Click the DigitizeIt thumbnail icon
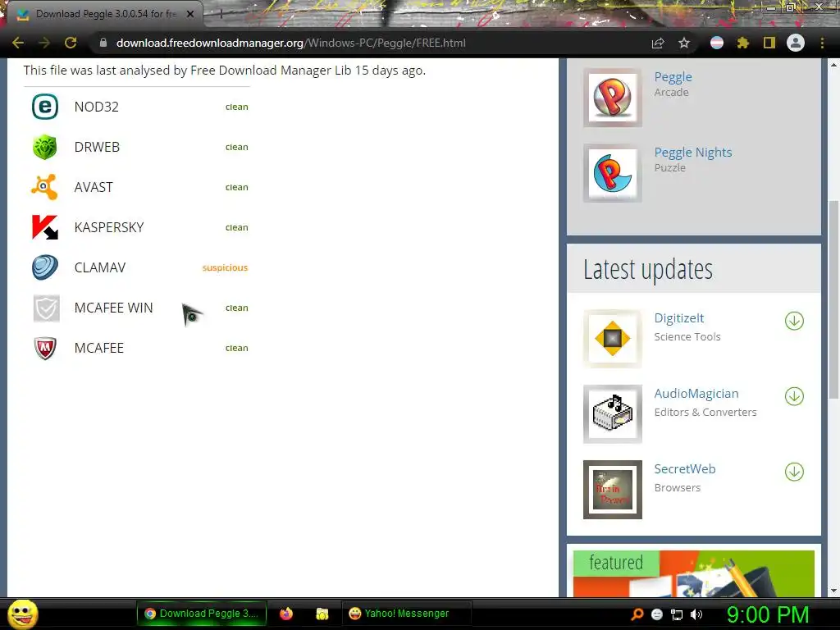The height and width of the screenshot is (630, 840). [612, 339]
